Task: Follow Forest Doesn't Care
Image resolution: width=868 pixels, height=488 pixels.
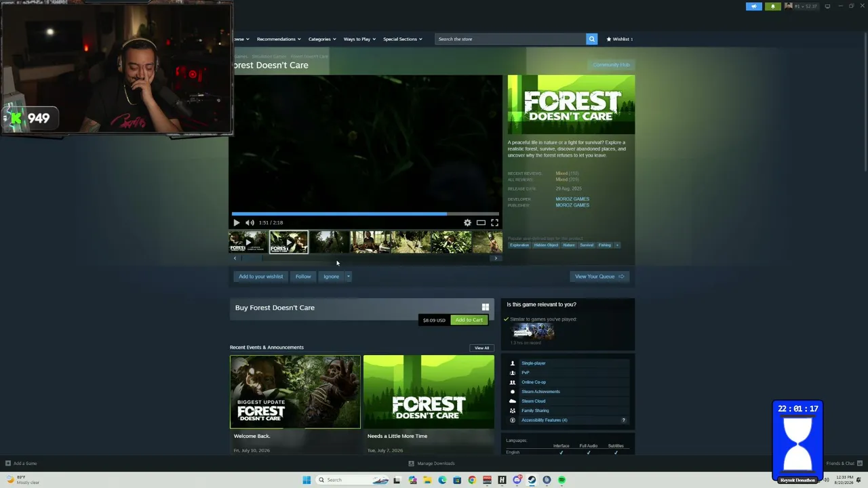Action: click(x=303, y=277)
